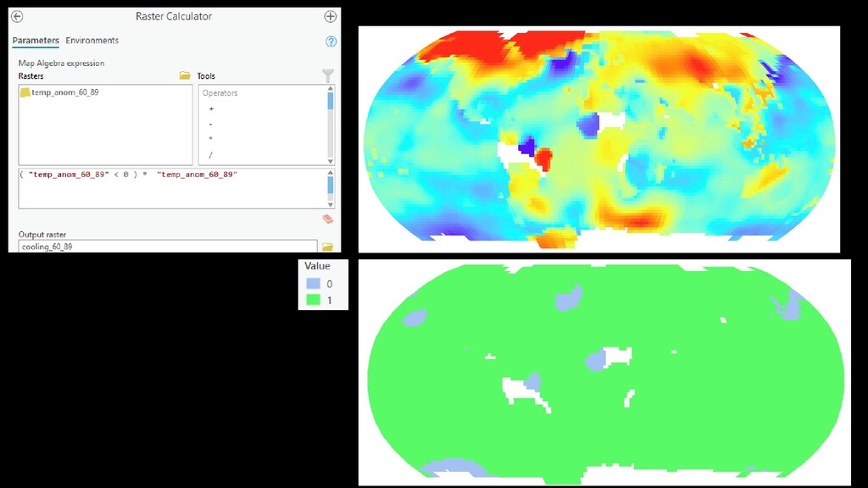
Task: Browse output raster location folder icon
Action: pyautogui.click(x=328, y=247)
